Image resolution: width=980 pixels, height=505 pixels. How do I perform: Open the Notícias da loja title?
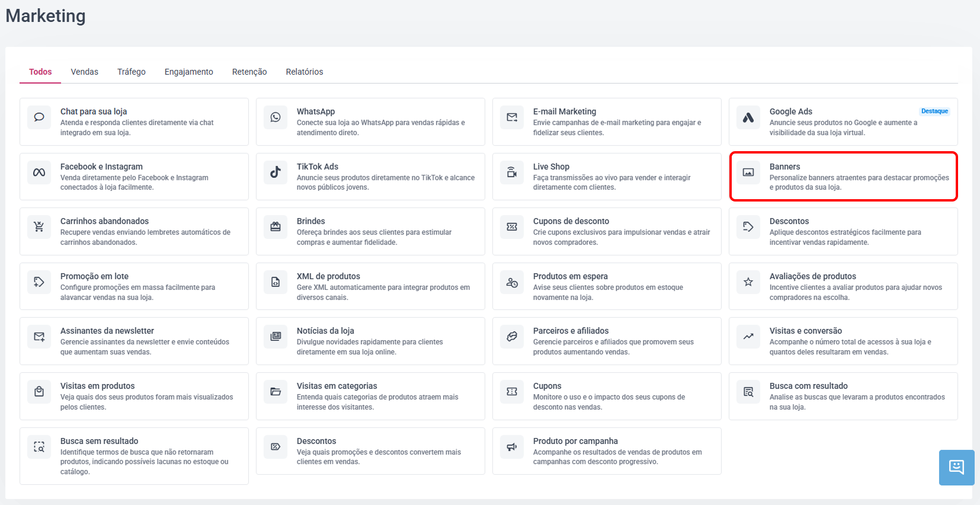(325, 331)
